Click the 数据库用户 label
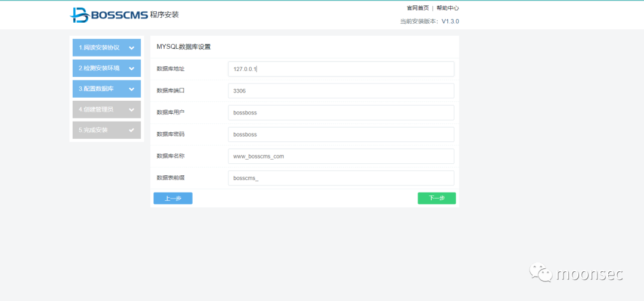This screenshot has width=644, height=301. [x=171, y=113]
